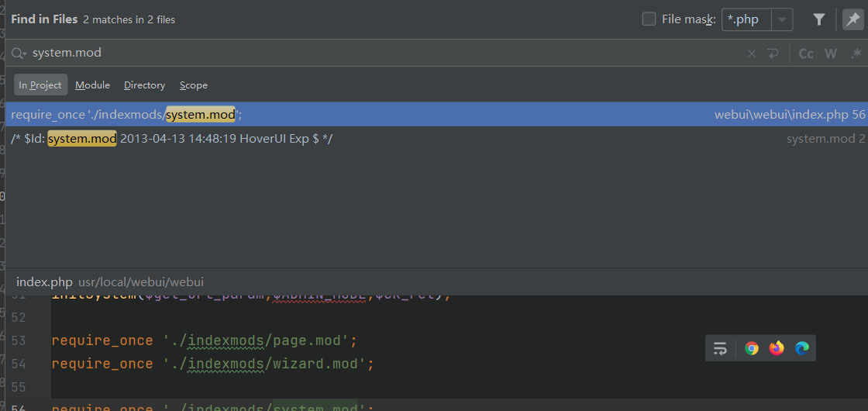Click the require_once page.mod code line
The width and height of the screenshot is (868, 411).
tap(205, 340)
